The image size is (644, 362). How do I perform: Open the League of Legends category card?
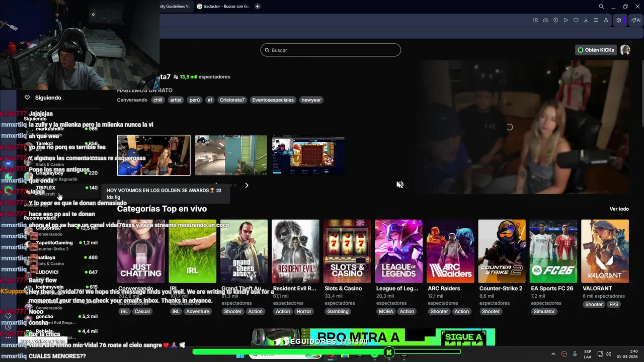[x=398, y=251]
